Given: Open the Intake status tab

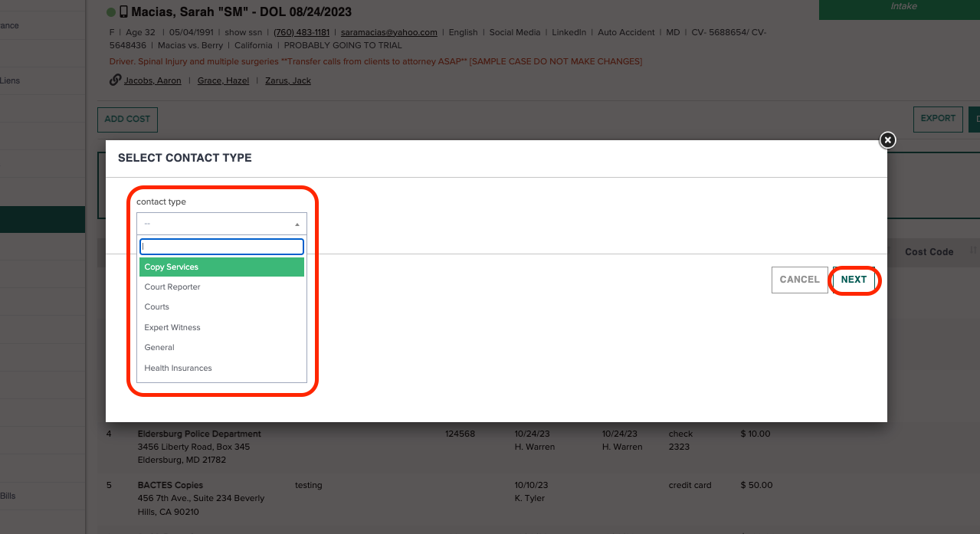Looking at the screenshot, I should coord(900,9).
